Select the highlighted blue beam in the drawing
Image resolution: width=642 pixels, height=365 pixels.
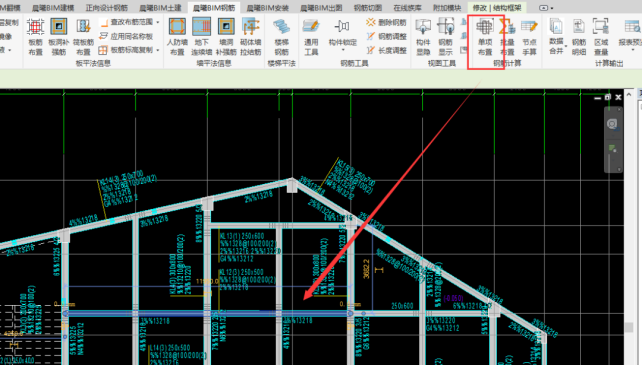(208, 313)
